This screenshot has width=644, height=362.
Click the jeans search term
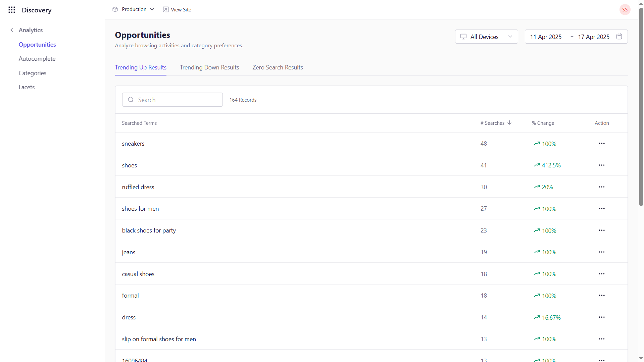click(x=129, y=252)
